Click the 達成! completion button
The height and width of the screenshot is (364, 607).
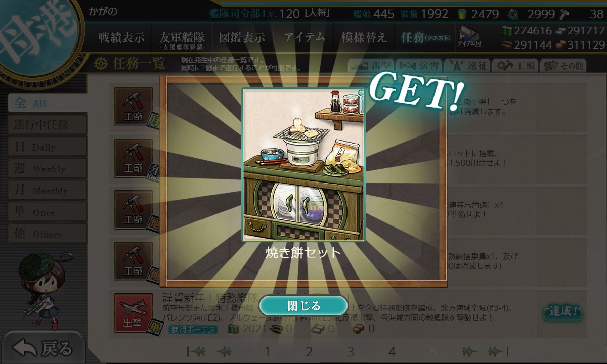pos(562,311)
